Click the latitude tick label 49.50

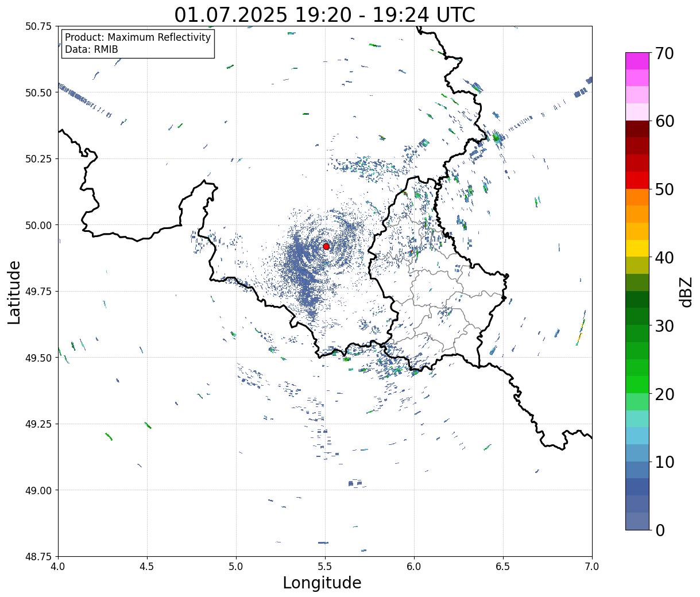pyautogui.click(x=38, y=358)
